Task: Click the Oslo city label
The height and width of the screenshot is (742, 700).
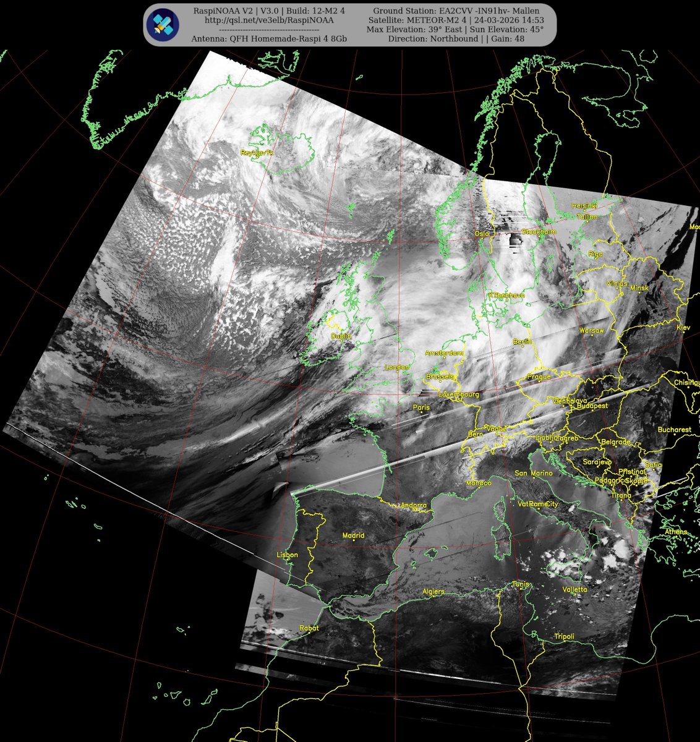Action: coord(481,234)
